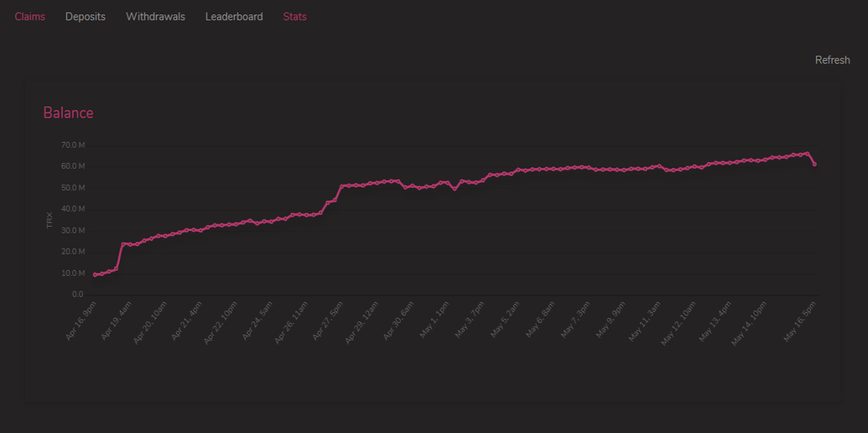Click the 70.0 M y-axis label

coord(73,146)
